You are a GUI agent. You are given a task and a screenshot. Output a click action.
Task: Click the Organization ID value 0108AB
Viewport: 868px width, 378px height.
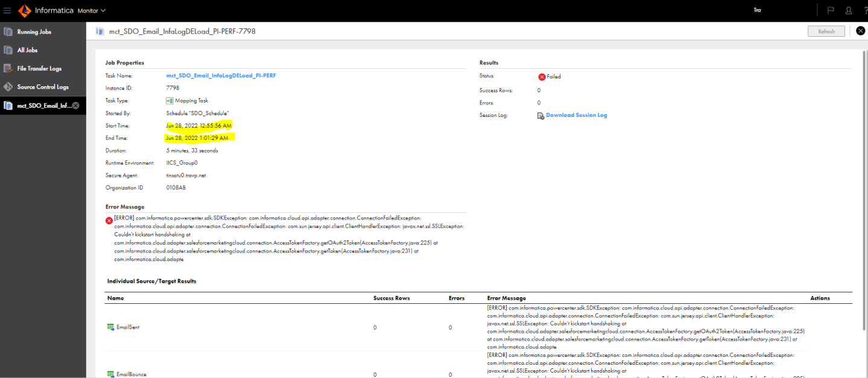coord(176,188)
